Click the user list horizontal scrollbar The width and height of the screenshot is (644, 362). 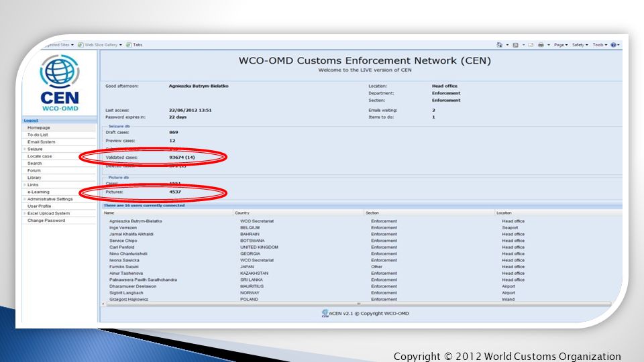(358, 304)
